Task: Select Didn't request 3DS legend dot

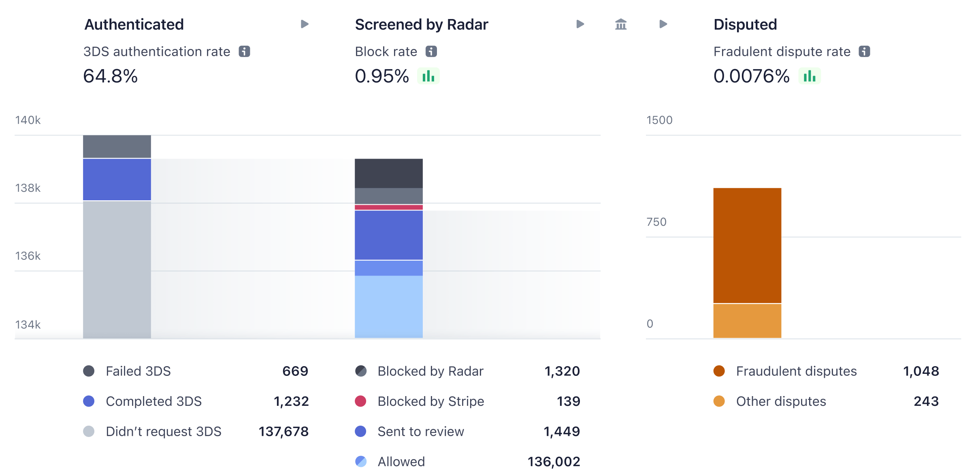Action: 89,431
